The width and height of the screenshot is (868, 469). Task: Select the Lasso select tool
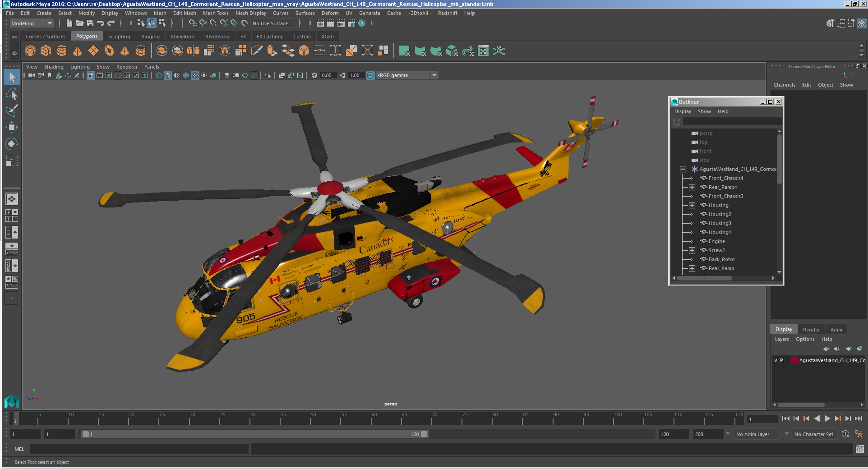point(12,94)
